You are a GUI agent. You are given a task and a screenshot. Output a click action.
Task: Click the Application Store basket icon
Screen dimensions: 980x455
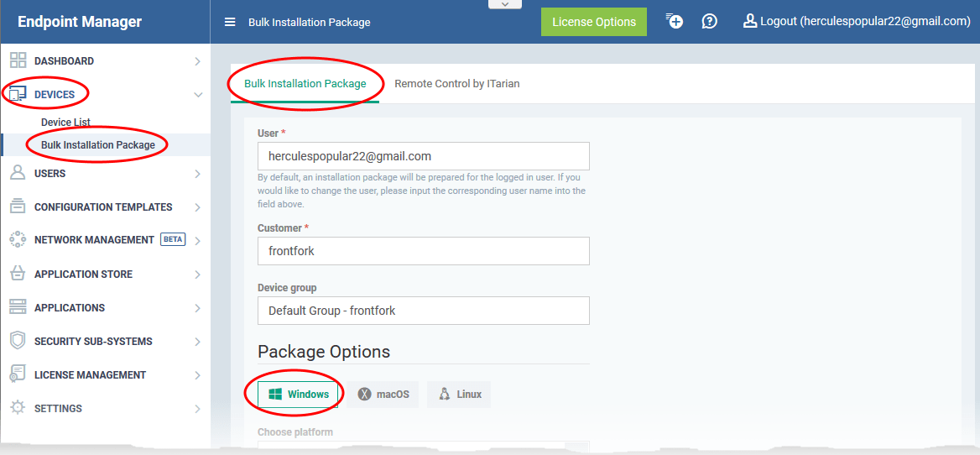(x=18, y=274)
